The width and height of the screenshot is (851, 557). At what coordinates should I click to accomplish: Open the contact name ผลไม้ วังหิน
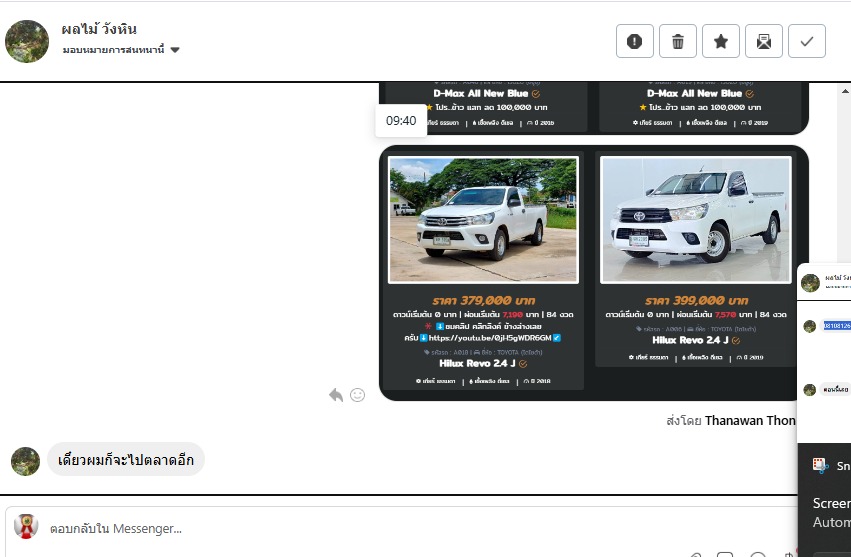pos(99,29)
